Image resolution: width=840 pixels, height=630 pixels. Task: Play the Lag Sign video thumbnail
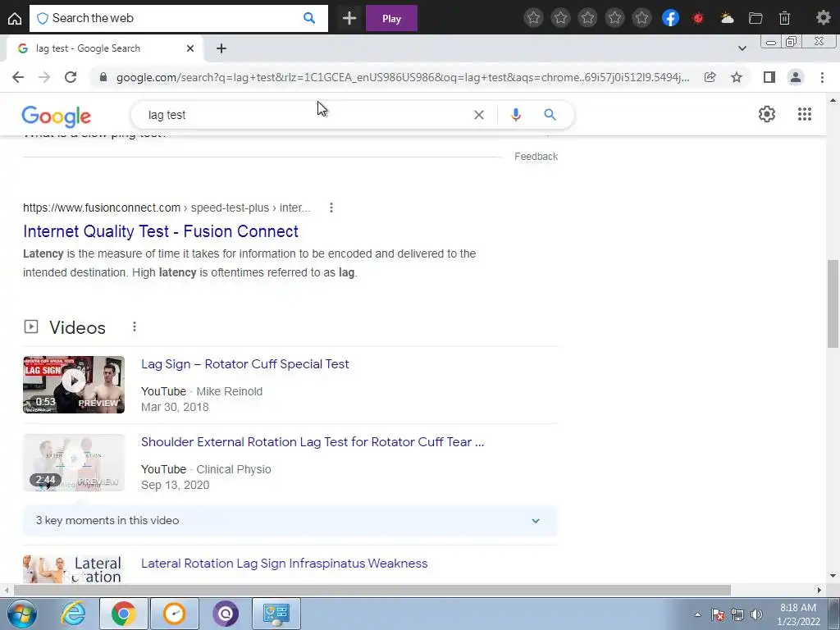pyautogui.click(x=74, y=385)
